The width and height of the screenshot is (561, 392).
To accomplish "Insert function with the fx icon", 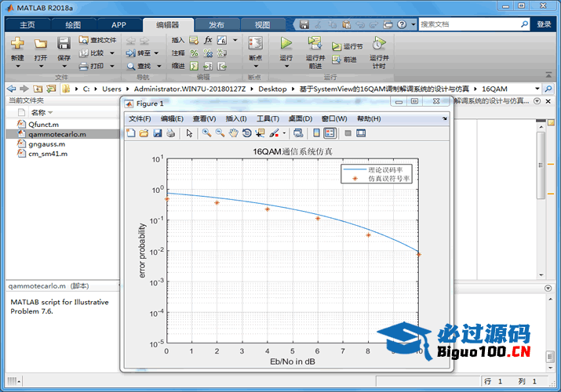I will pyautogui.click(x=208, y=40).
